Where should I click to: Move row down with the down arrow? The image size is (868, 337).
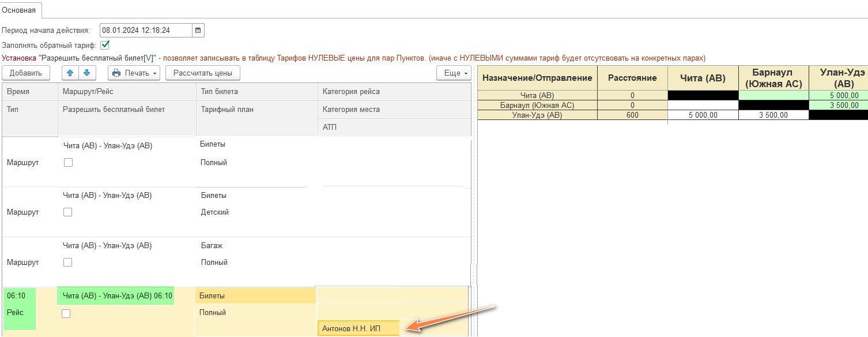86,73
